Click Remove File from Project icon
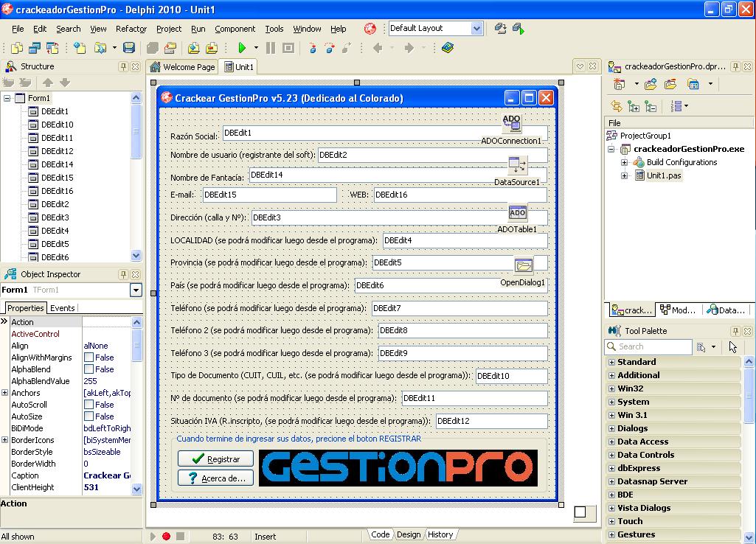Screen dimensions: 756x544 [x=212, y=48]
